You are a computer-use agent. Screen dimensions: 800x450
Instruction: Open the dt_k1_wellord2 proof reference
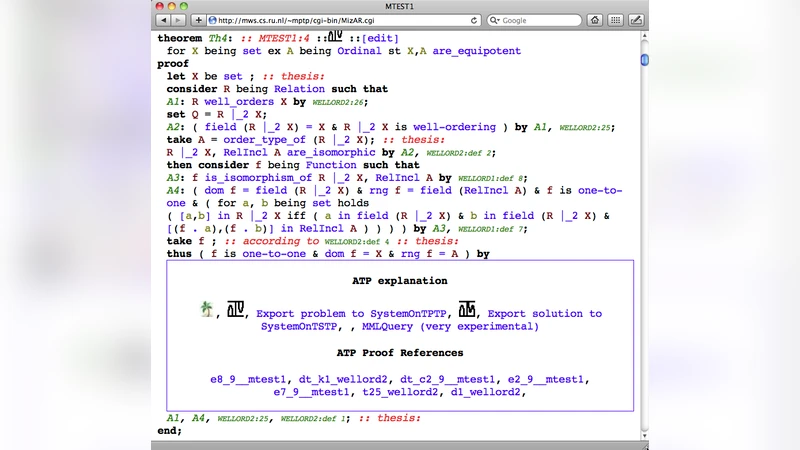(344, 379)
